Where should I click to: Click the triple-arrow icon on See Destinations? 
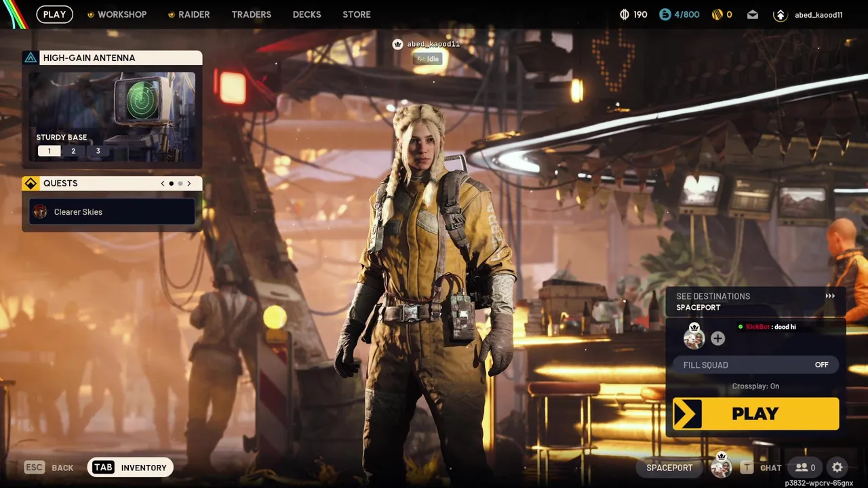tap(830, 296)
